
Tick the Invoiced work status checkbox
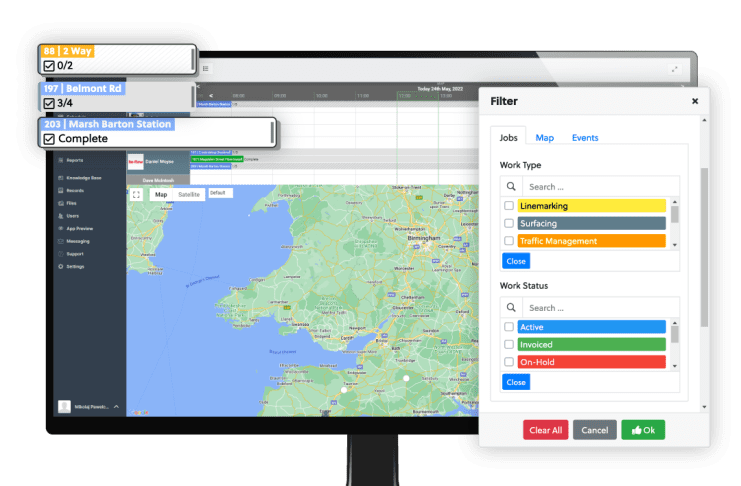[x=509, y=345]
